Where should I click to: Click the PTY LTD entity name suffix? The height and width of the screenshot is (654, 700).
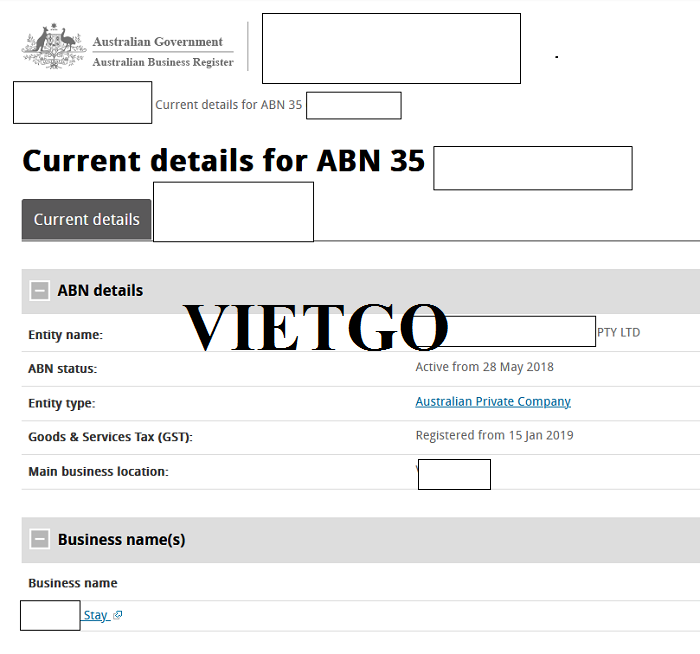coord(618,333)
